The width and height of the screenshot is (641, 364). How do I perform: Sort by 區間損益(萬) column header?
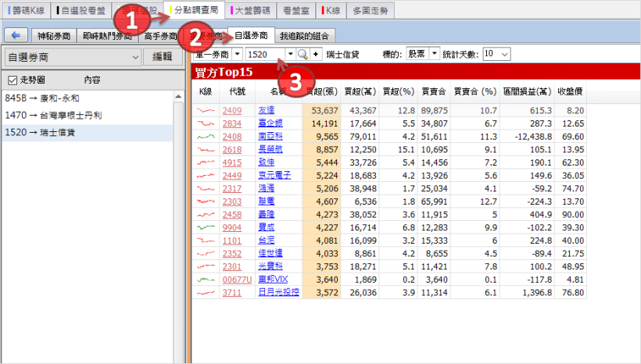527,92
